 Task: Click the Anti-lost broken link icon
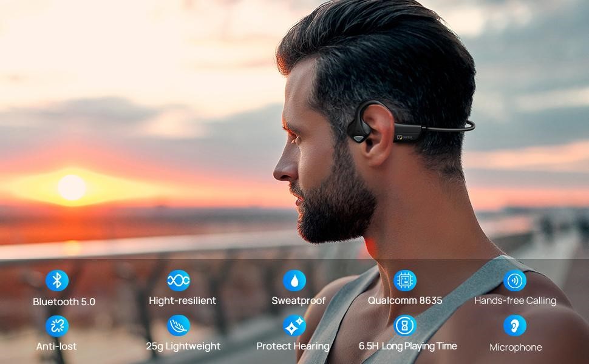click(x=57, y=326)
